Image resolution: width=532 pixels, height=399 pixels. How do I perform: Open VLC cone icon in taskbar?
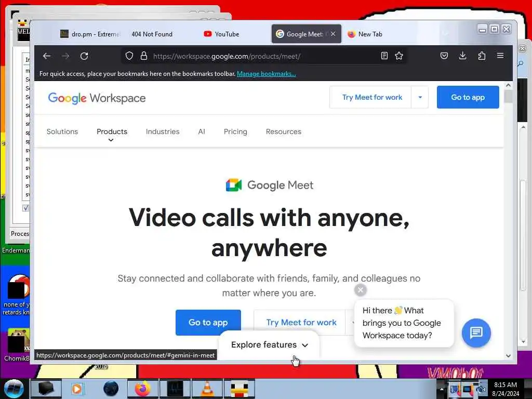[207, 389]
